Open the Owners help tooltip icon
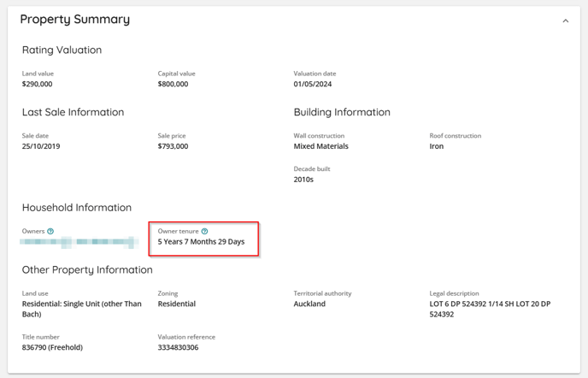The width and height of the screenshot is (588, 378). coord(50,231)
